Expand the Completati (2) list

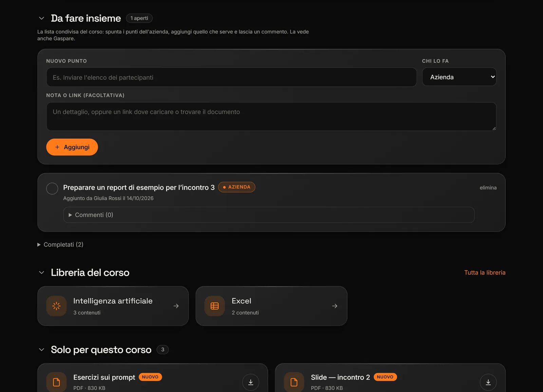coord(60,244)
